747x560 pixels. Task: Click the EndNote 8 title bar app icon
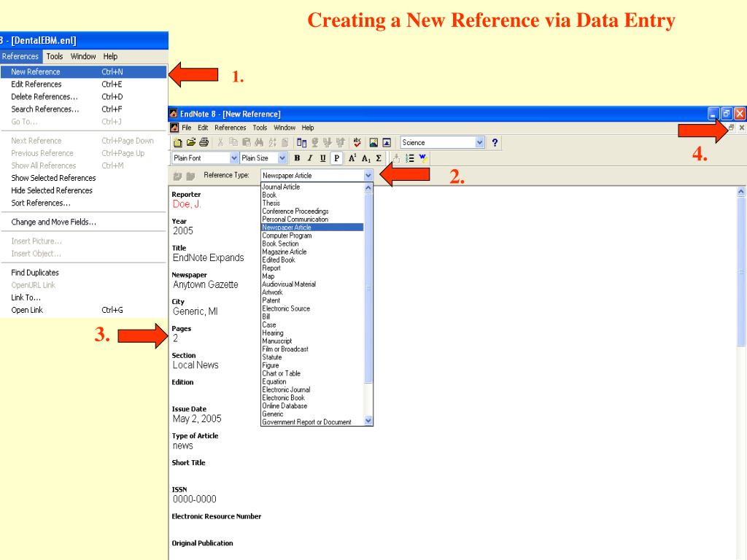coord(174,114)
